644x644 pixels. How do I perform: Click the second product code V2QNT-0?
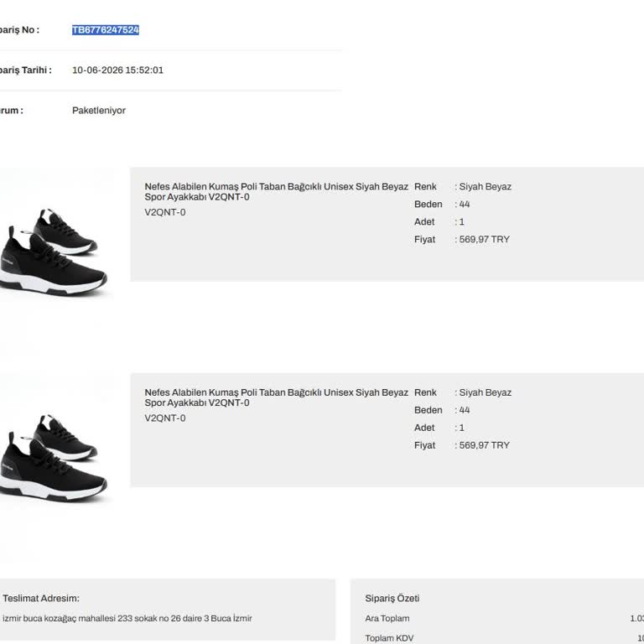[165, 418]
